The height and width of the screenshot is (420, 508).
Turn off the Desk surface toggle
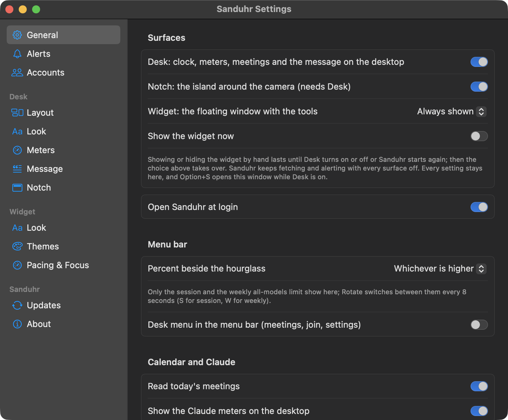479,62
